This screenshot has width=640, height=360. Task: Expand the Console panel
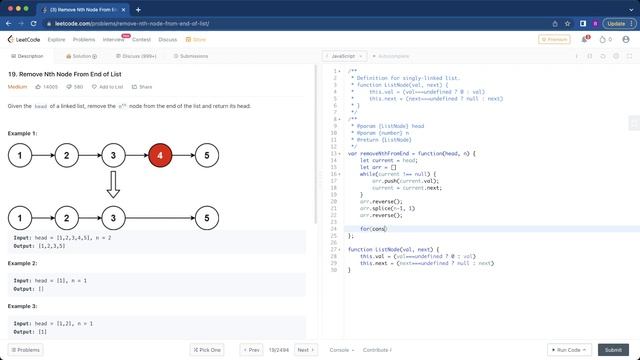pyautogui.click(x=342, y=350)
